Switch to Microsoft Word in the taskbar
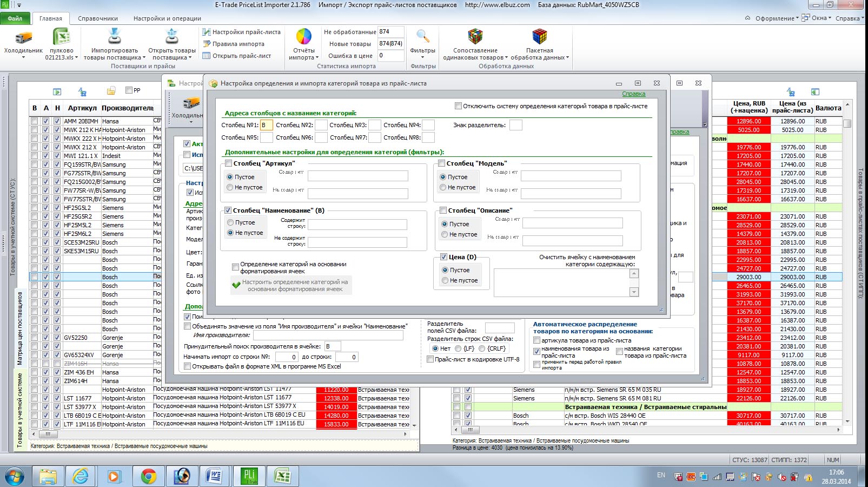This screenshot has width=868, height=487. [x=215, y=476]
